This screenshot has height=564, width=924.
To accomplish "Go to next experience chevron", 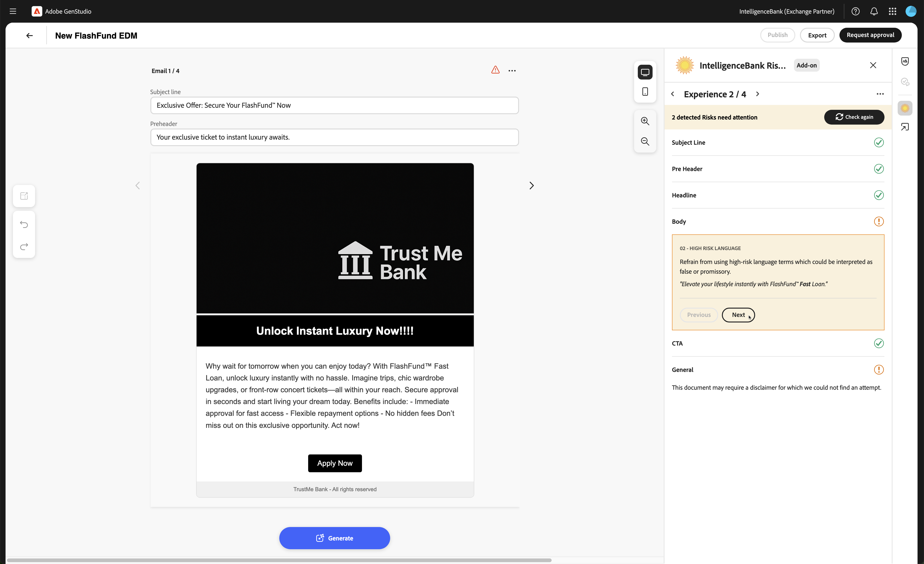I will pyautogui.click(x=757, y=94).
